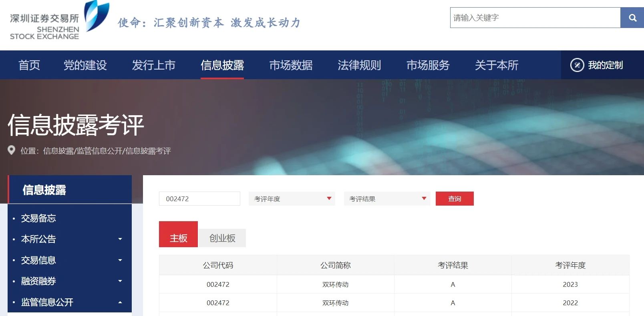Open the 交易备忘 sidebar link
Viewport: 644px width, 316px height.
(38, 218)
